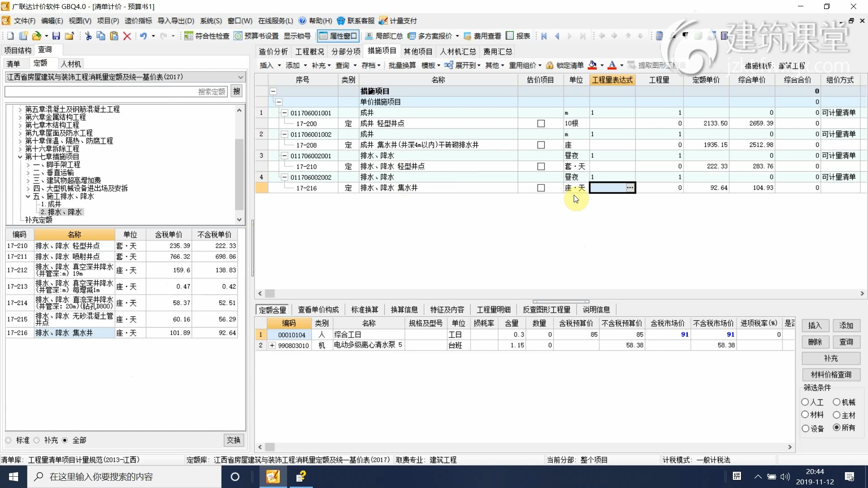The width and height of the screenshot is (868, 488).
Task: Toggle the 属性窗口 property window button
Action: [x=338, y=36]
